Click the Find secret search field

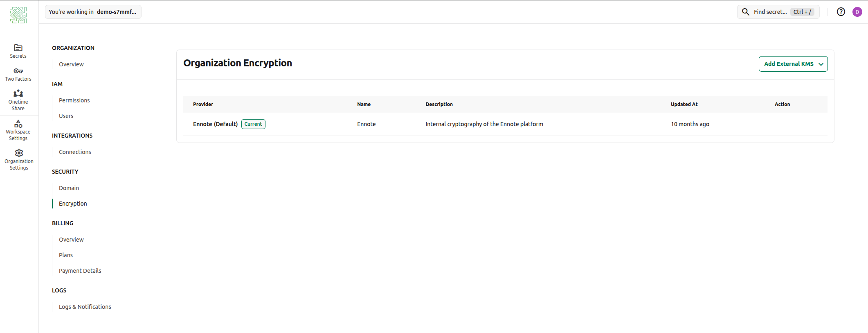point(778,12)
